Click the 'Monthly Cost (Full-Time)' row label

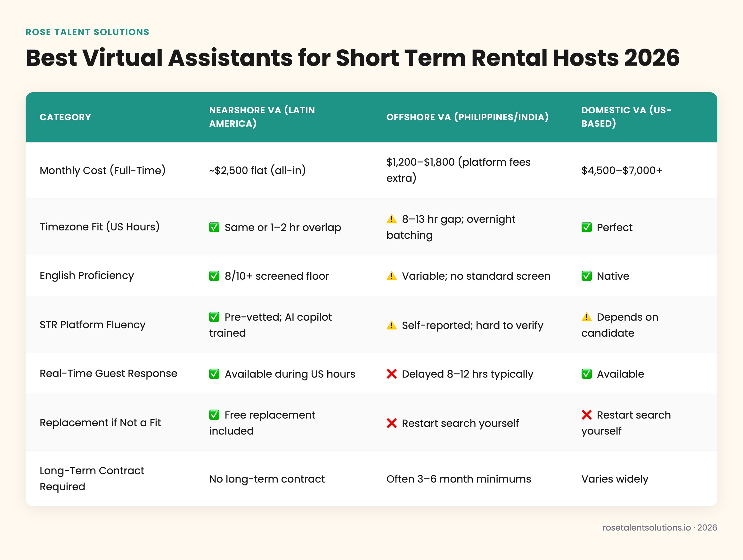pyautogui.click(x=102, y=171)
